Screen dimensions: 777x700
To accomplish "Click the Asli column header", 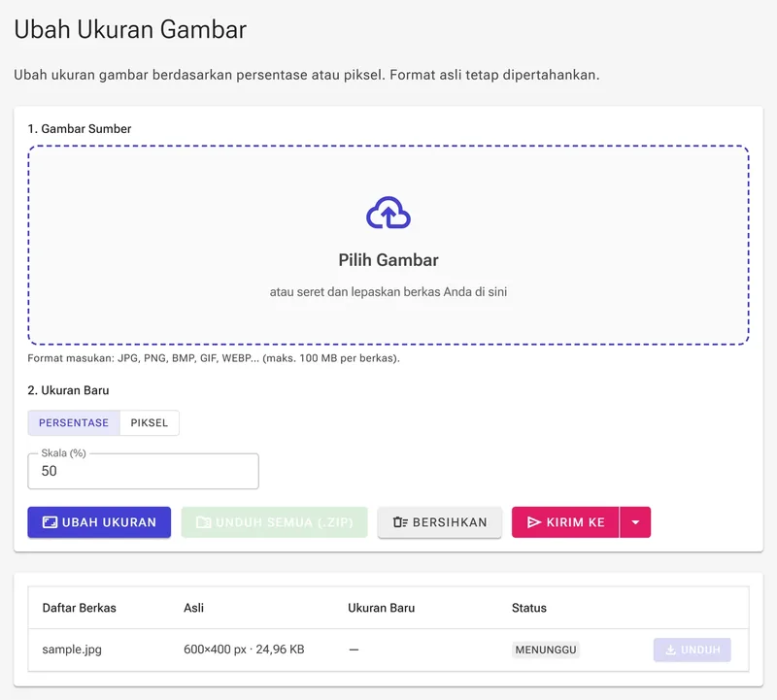I will [193, 608].
